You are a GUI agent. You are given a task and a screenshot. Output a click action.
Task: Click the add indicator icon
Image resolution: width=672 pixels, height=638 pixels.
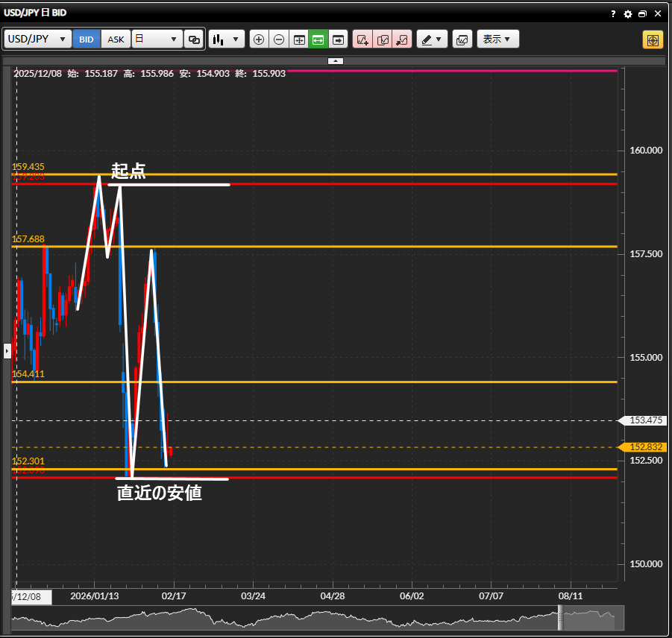pos(363,40)
